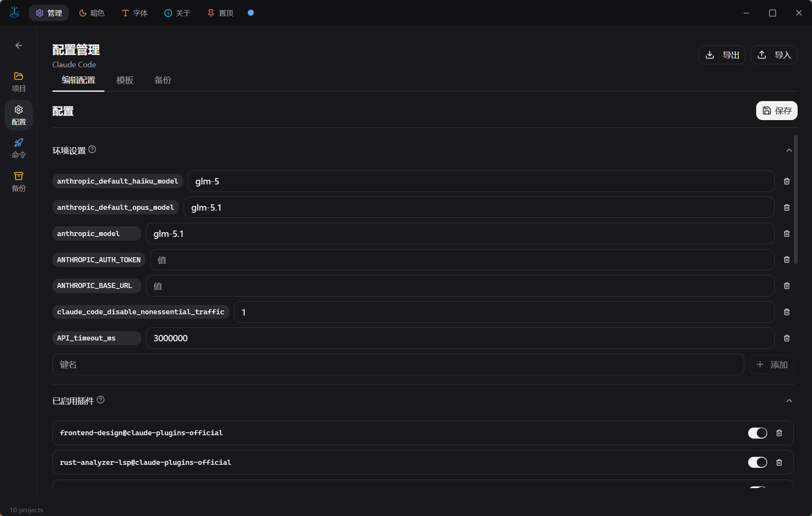This screenshot has width=812, height=516.
Task: Click the ANTHROPIC_AUTH_TOKEN key label
Action: [x=99, y=260]
